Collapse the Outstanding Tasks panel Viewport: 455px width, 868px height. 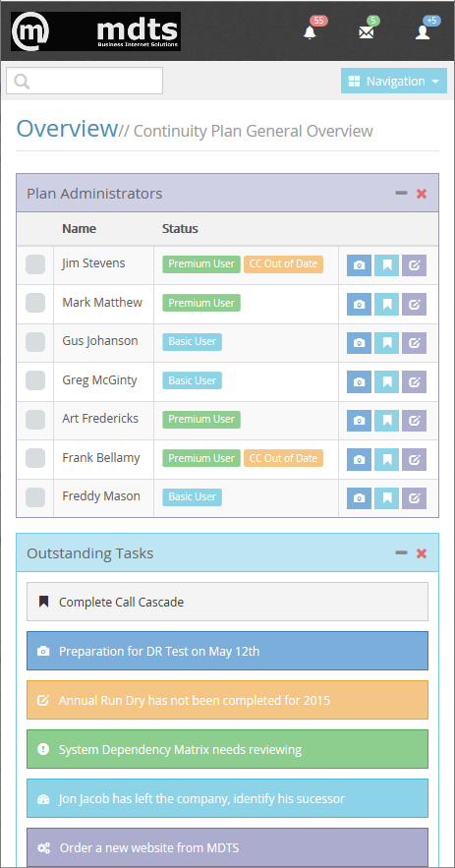click(x=401, y=553)
